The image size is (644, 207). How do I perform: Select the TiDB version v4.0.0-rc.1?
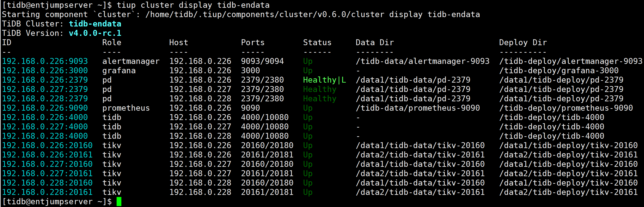click(x=95, y=33)
